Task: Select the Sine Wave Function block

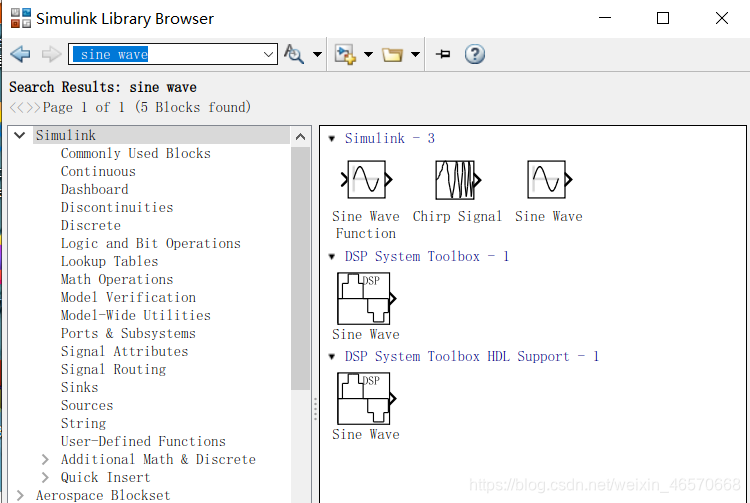Action: [366, 199]
